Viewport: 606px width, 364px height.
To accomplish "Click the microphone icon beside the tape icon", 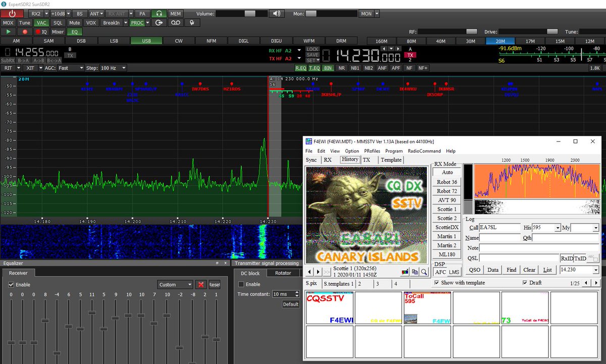I will pos(191,23).
